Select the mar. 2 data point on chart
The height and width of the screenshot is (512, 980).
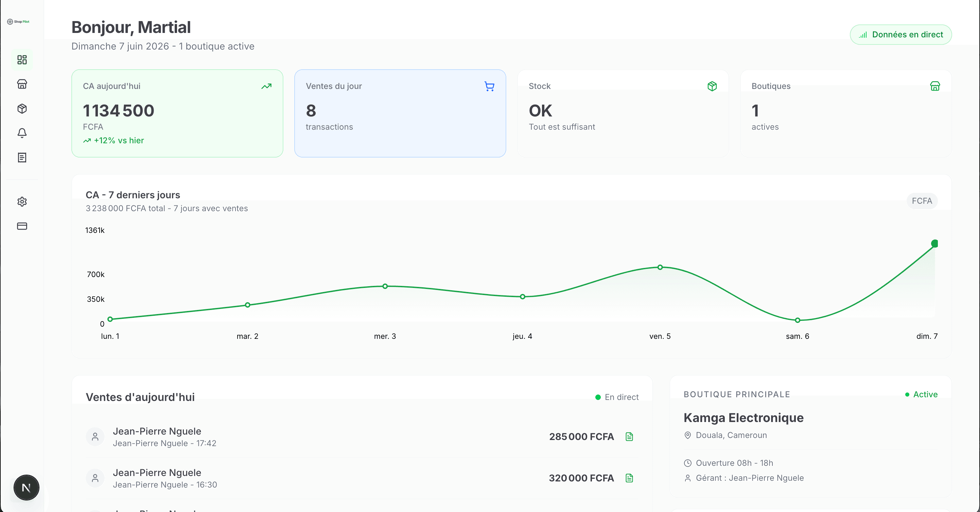pyautogui.click(x=248, y=305)
